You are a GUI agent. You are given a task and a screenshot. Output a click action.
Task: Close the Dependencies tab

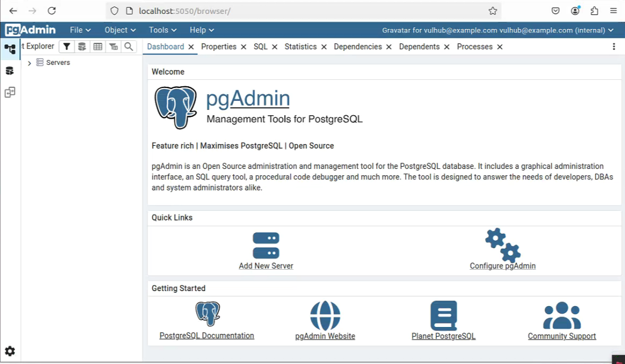(389, 47)
